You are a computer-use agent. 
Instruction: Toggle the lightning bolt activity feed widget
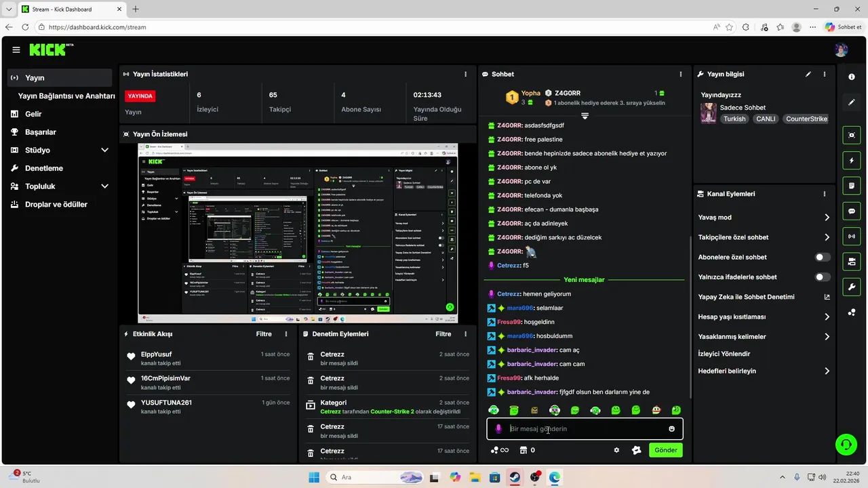click(x=852, y=160)
